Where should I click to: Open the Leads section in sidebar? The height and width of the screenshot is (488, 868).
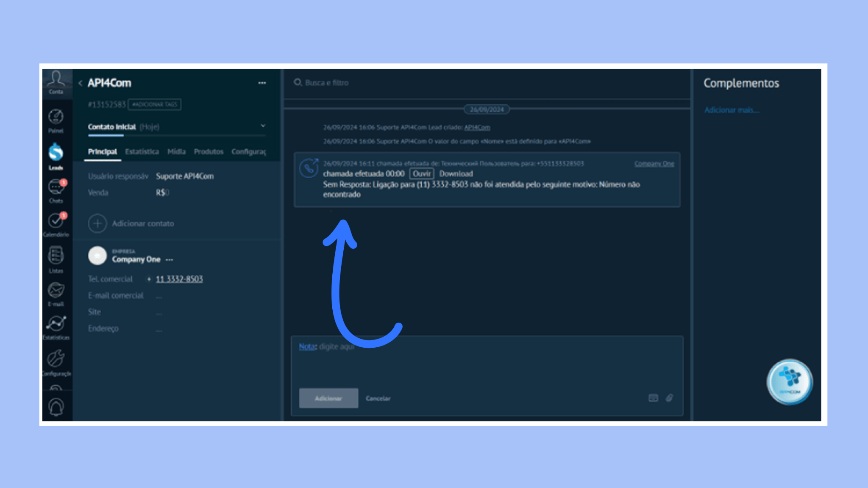click(x=56, y=156)
